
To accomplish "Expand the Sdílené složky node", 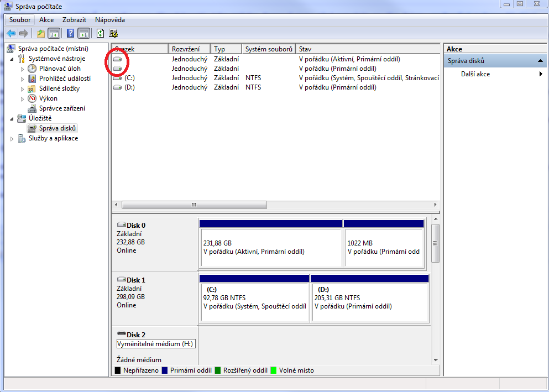I will 22,89.
